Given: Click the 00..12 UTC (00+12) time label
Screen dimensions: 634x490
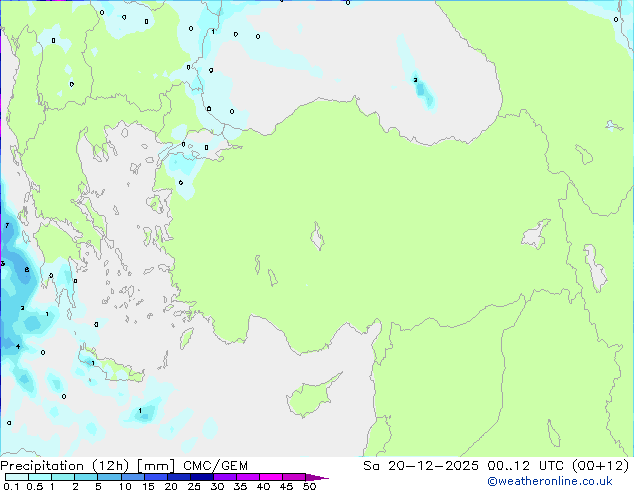Looking at the screenshot, I should pos(558,466).
